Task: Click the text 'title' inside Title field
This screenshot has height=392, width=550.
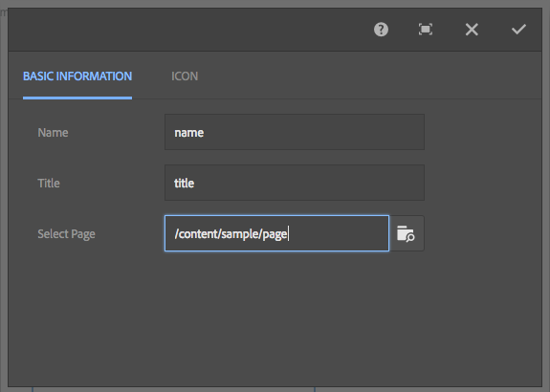Action: pos(185,183)
